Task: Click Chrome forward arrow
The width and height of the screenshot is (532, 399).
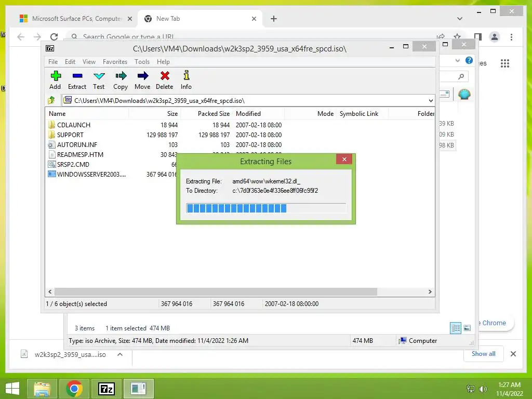Action: click(x=37, y=37)
